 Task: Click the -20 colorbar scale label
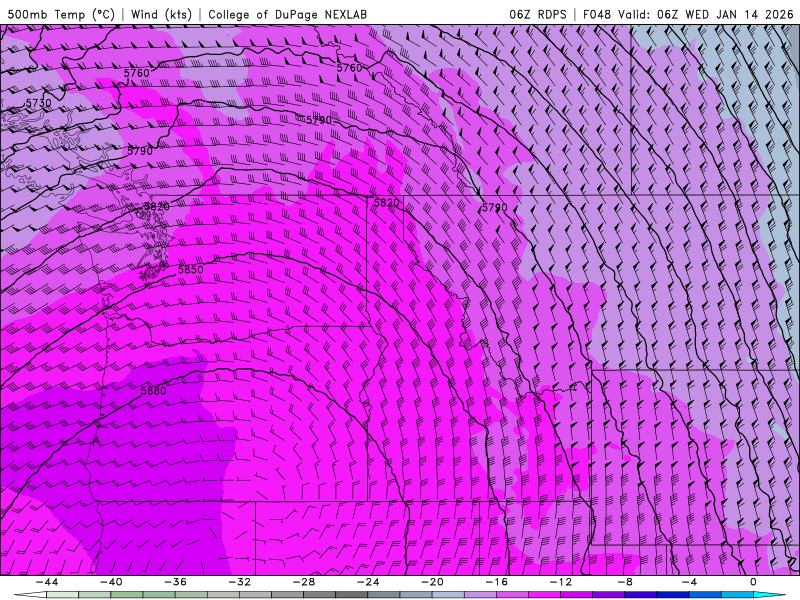[x=432, y=582]
